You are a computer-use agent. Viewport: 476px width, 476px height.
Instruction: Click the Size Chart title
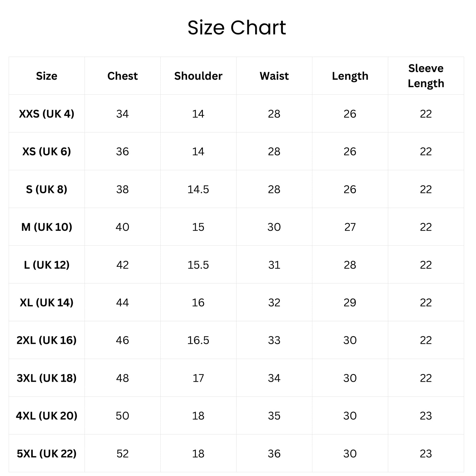coord(237,28)
